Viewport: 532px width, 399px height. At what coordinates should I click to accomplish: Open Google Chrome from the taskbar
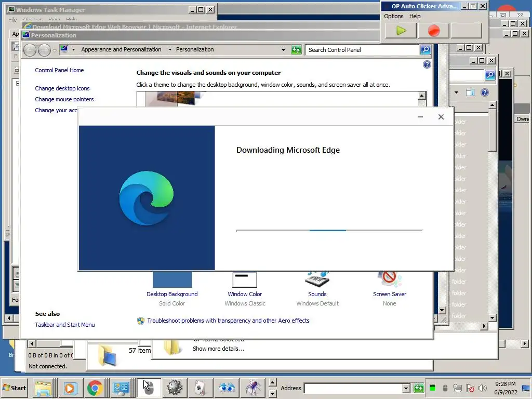click(95, 388)
